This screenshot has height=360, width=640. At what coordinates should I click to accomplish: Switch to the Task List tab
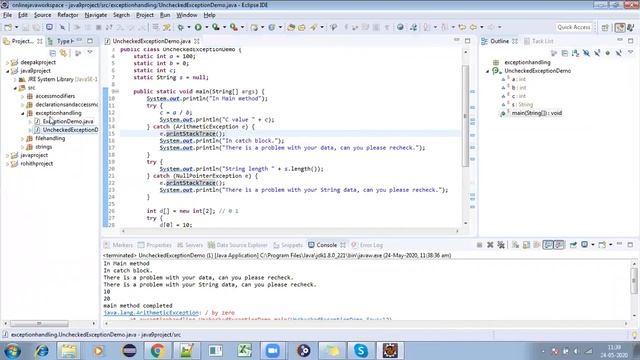tap(539, 41)
